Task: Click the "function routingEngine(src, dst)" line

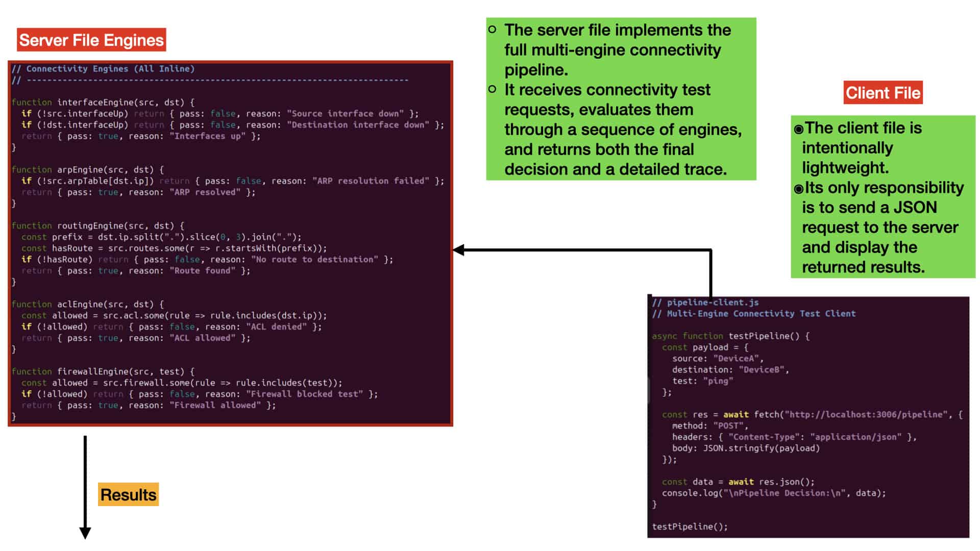Action: [98, 226]
